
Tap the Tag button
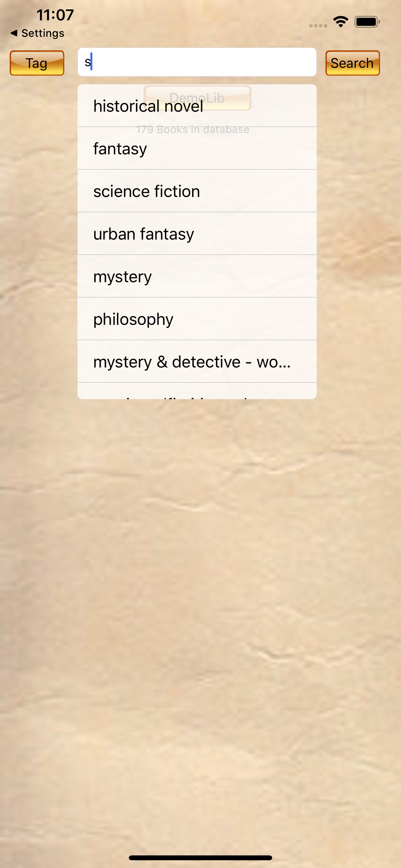click(37, 63)
